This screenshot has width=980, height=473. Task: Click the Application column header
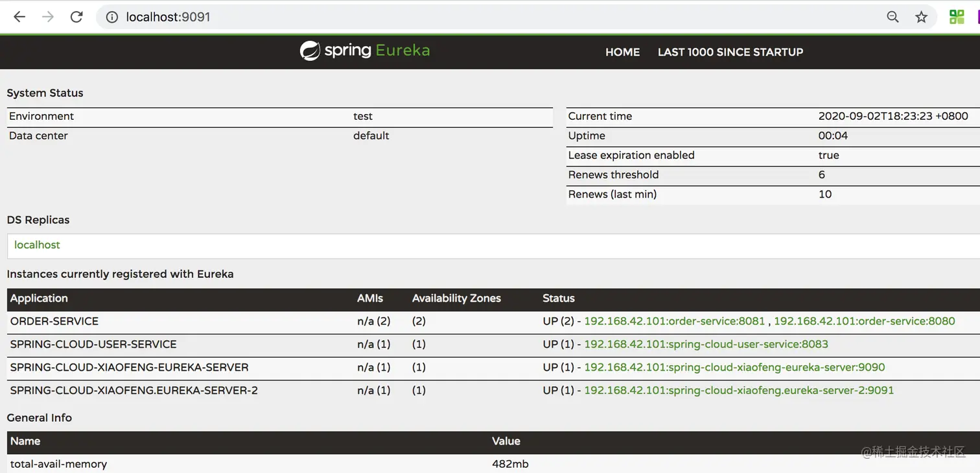[x=39, y=298]
